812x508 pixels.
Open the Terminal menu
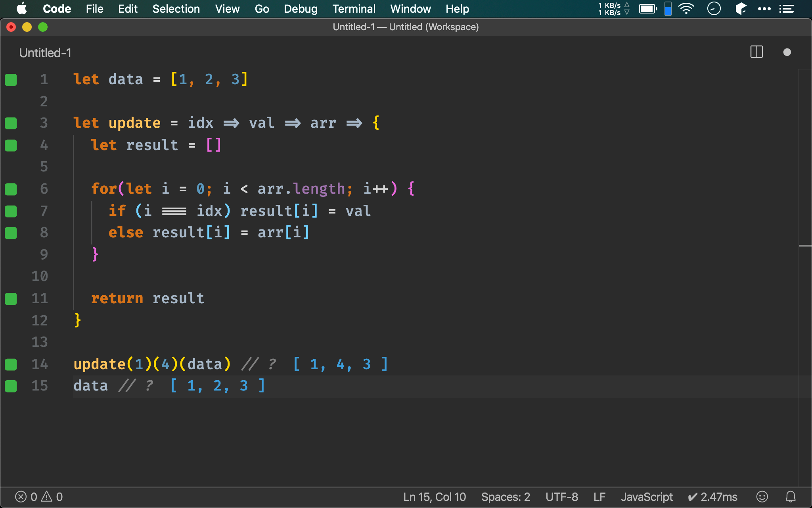pyautogui.click(x=354, y=9)
